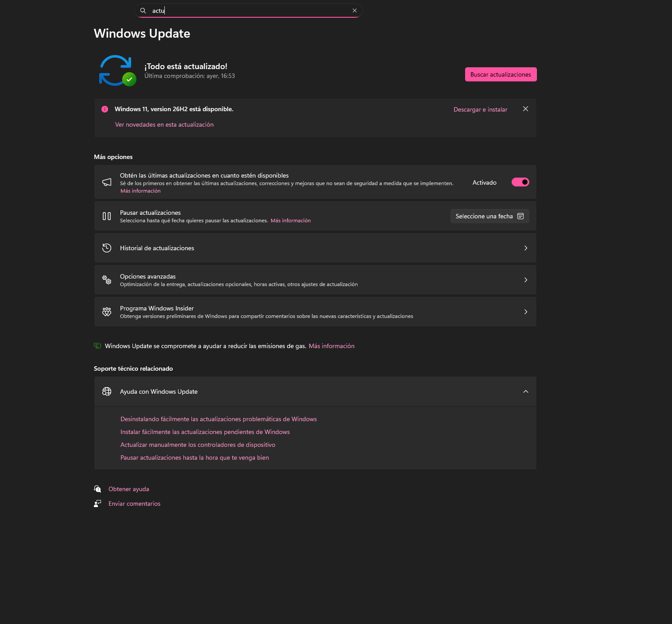Collapse Ayuda con Windows Update section

526,391
